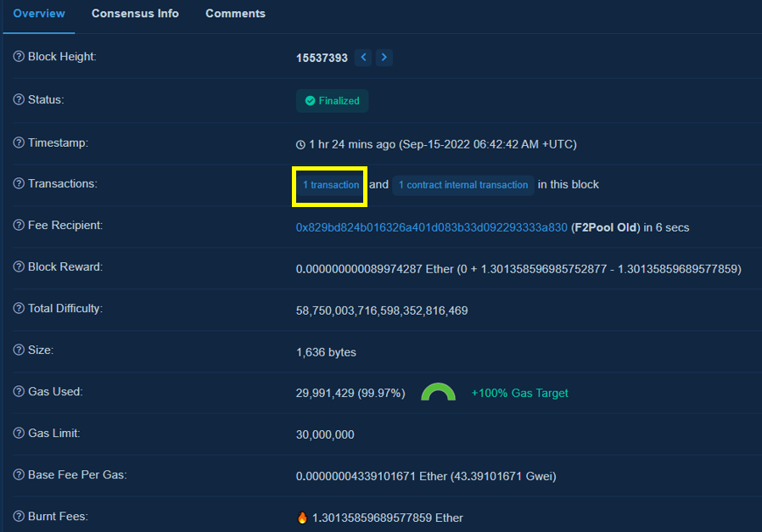Click help icon beside Base Fee Per Gas
The width and height of the screenshot is (762, 532).
click(x=19, y=474)
